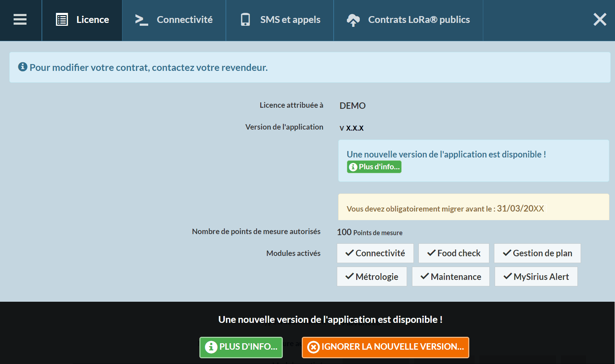Click the 100 Points de mesure value
The image size is (615, 364).
tap(370, 232)
